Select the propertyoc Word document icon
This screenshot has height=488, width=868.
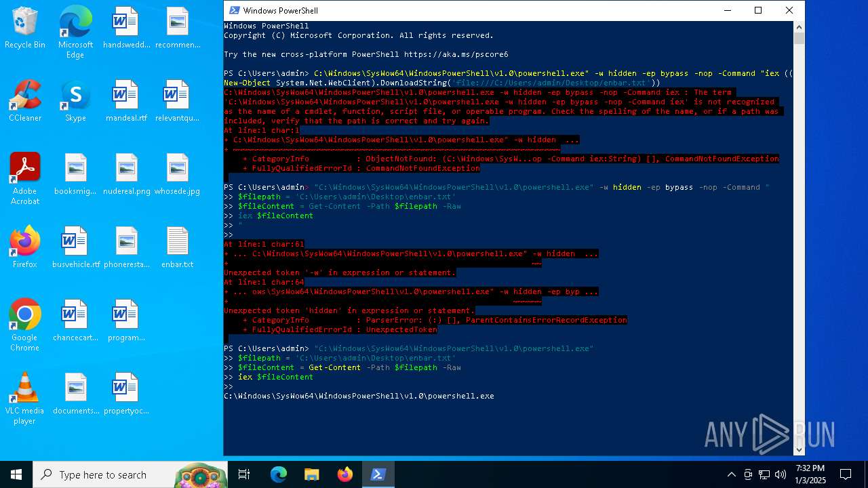126,394
